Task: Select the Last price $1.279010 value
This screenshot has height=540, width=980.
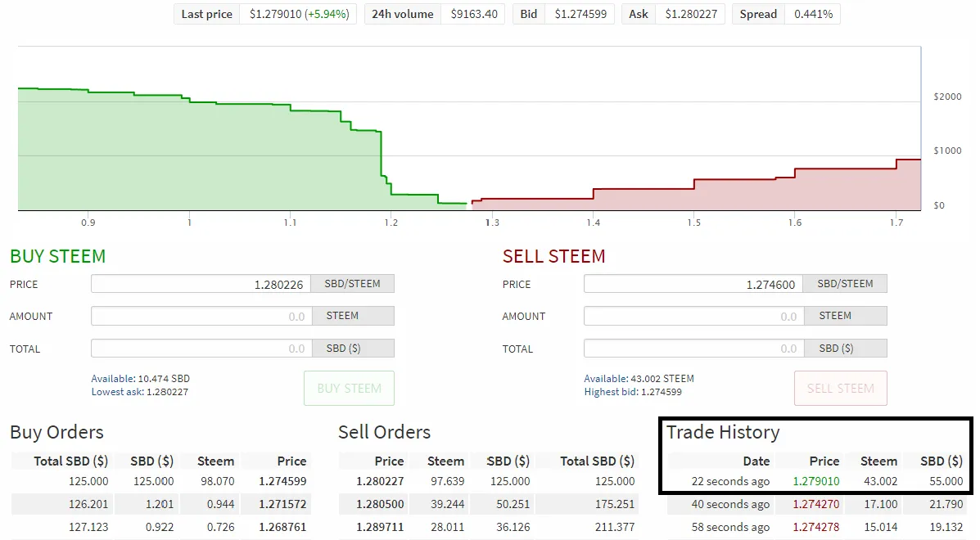Action: coord(299,14)
